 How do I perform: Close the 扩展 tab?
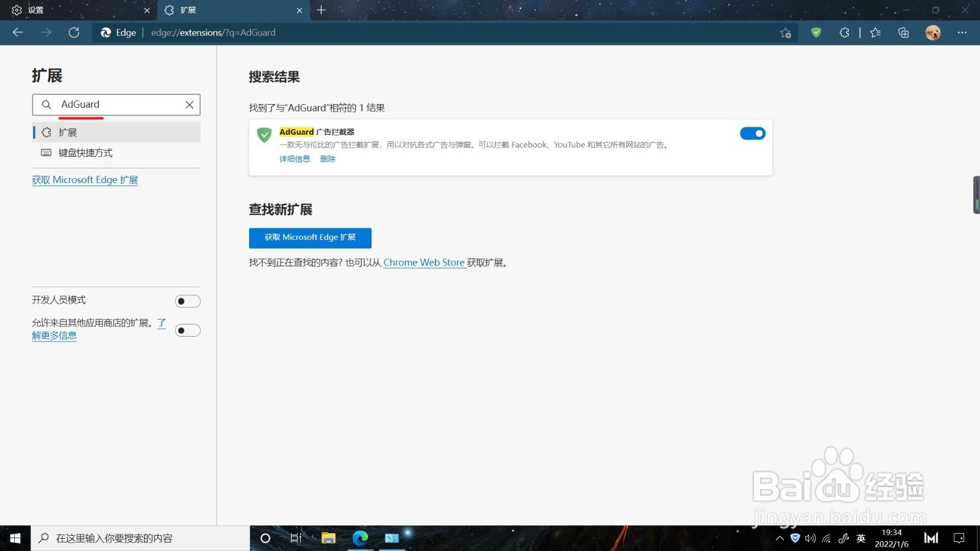point(299,10)
